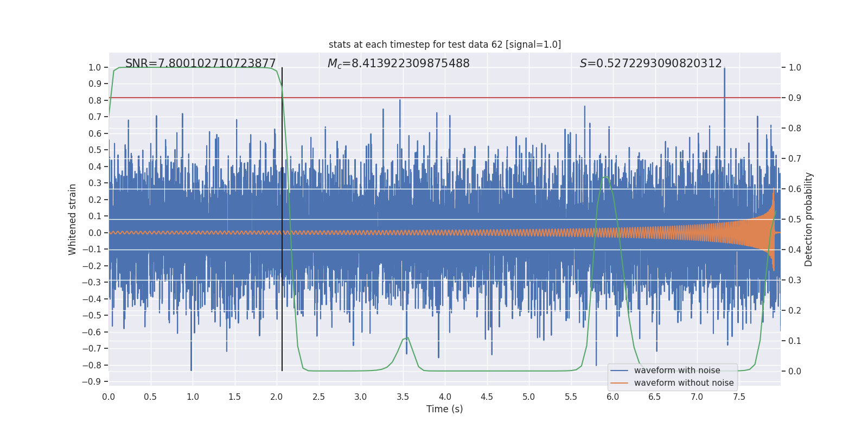The image size is (868, 434).
Task: Click the chirp mass Mc annotation text
Action: point(398,63)
